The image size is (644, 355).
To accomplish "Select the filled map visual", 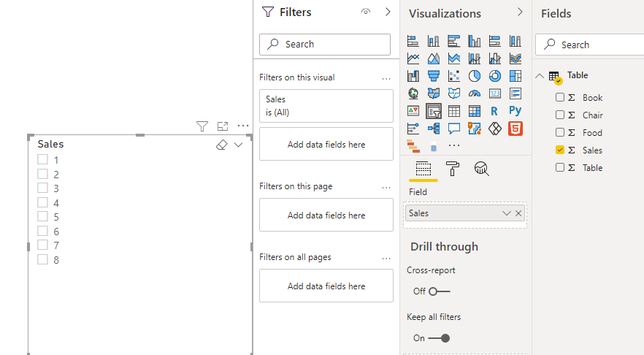I will pyautogui.click(x=433, y=93).
